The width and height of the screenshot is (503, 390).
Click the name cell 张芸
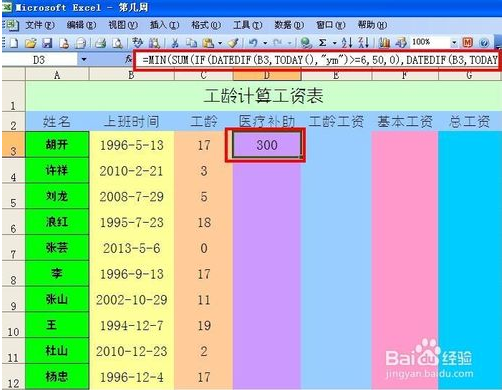(57, 248)
